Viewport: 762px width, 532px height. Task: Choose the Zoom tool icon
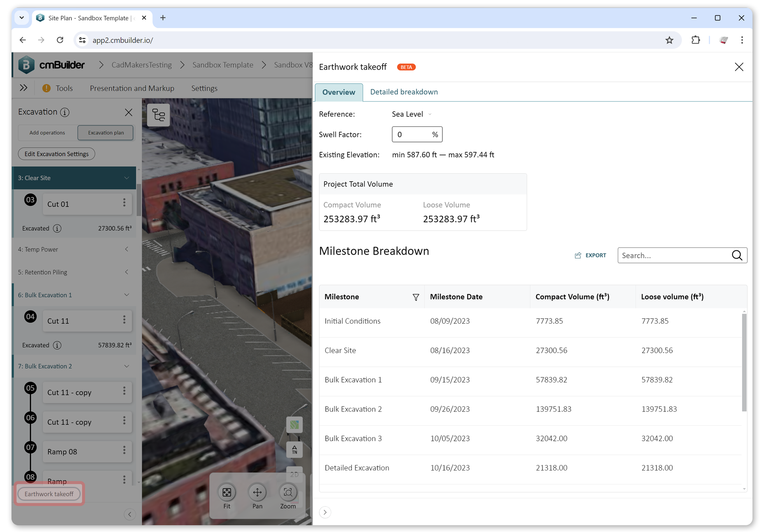288,492
